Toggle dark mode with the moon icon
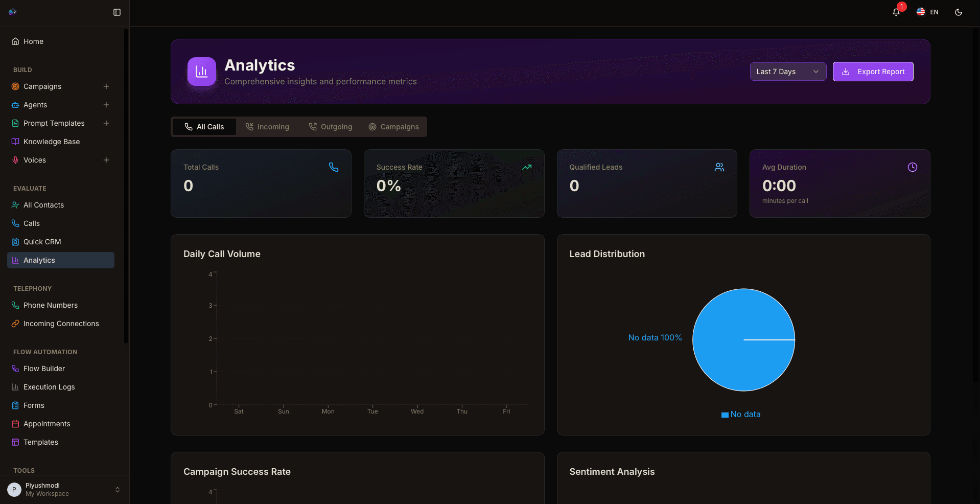 [x=959, y=12]
